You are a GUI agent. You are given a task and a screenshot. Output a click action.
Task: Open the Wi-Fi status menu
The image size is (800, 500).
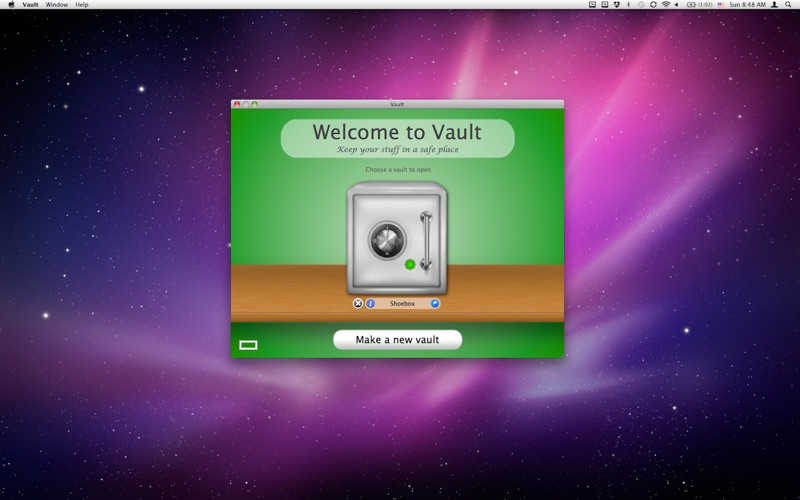pos(666,5)
